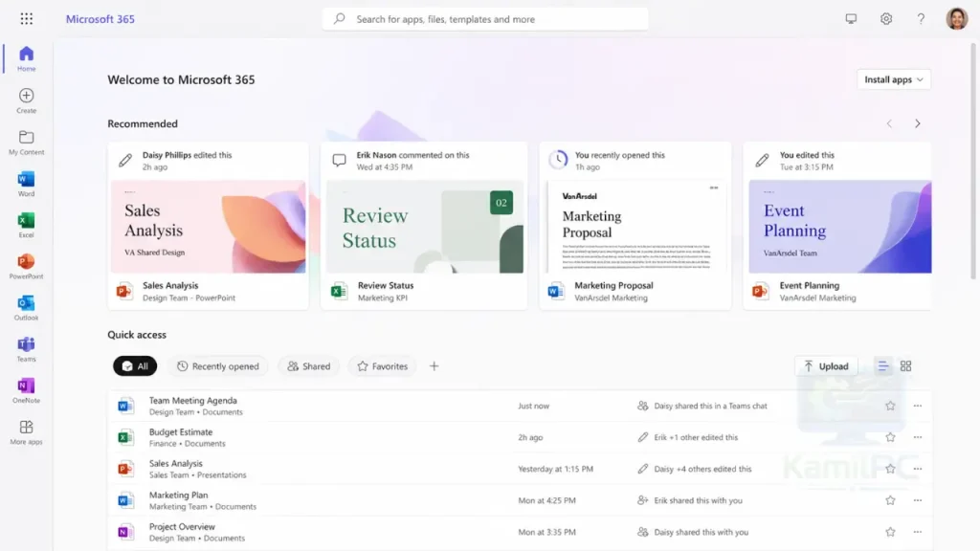The height and width of the screenshot is (551, 980).
Task: Open the app launcher grid icon
Action: tap(26, 19)
